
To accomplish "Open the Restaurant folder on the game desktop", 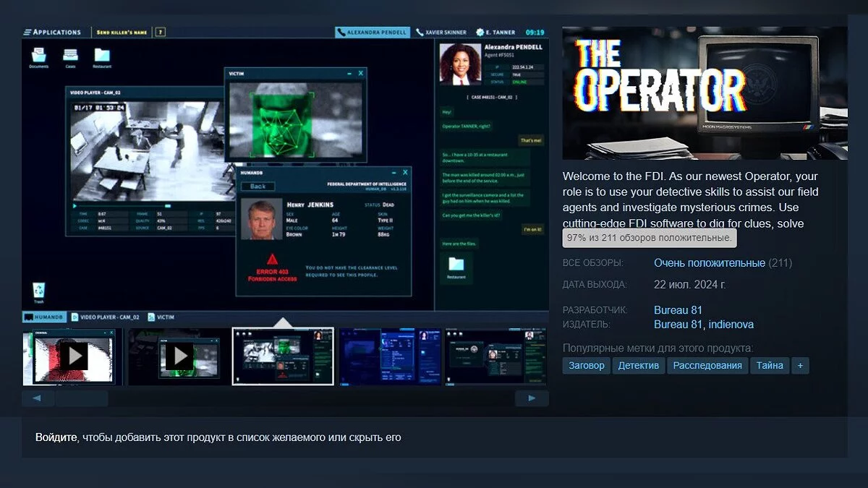I will 102,56.
